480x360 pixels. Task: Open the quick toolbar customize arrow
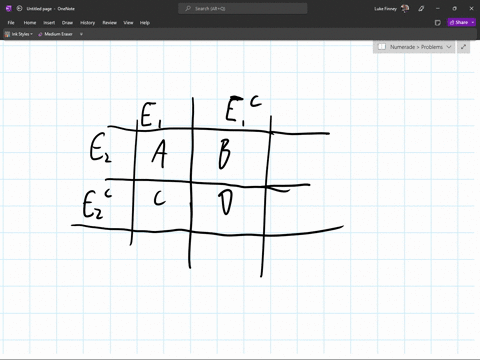(81, 34)
